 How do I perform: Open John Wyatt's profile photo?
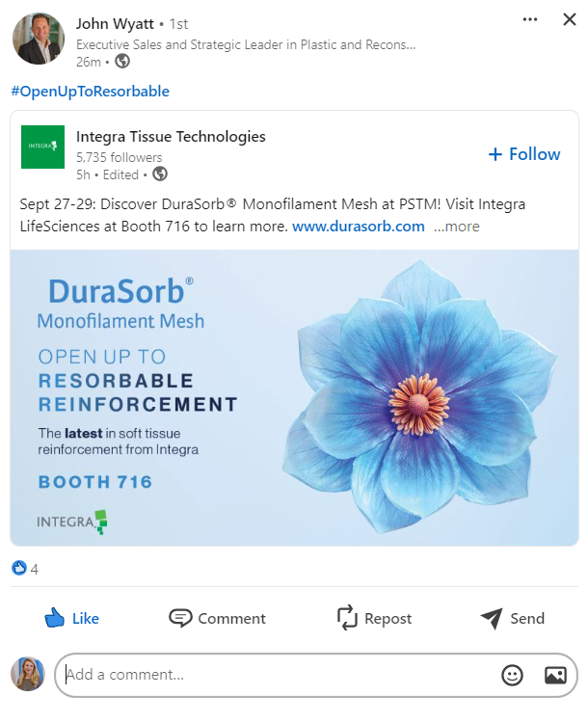(39, 39)
